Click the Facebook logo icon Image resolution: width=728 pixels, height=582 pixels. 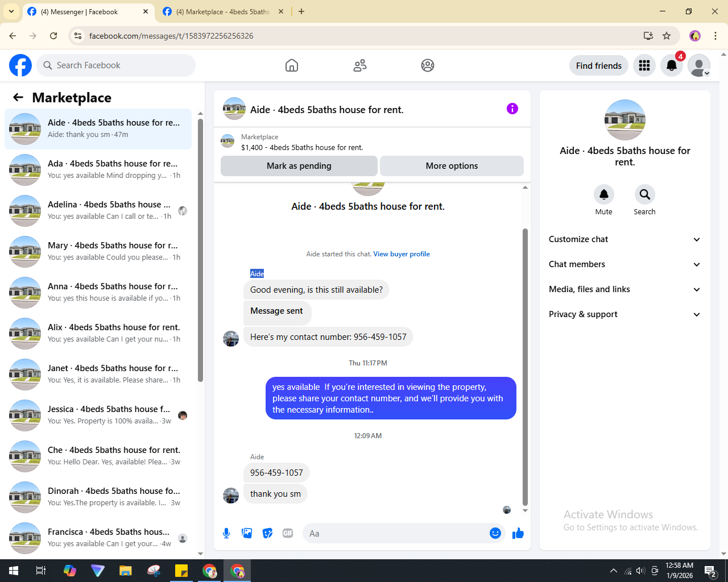click(20, 65)
